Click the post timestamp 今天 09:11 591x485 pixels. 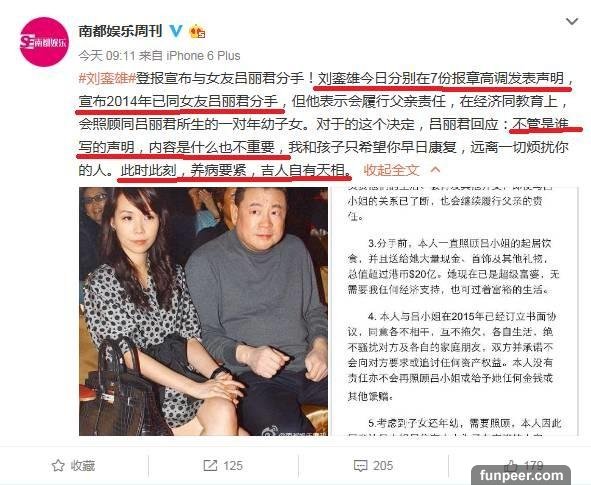tap(107, 56)
